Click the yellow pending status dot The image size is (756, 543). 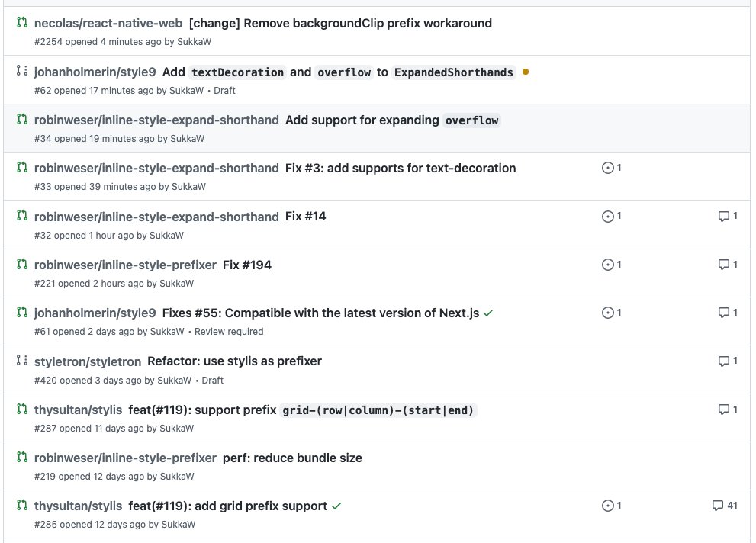(x=525, y=72)
